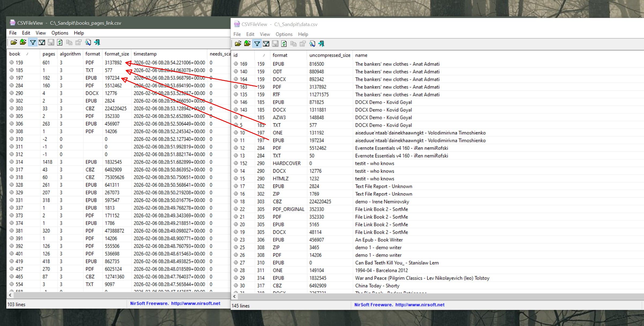The image size is (644, 326).
Task: Open nirsoft.net link in data.csv status bar
Action: tap(420, 305)
